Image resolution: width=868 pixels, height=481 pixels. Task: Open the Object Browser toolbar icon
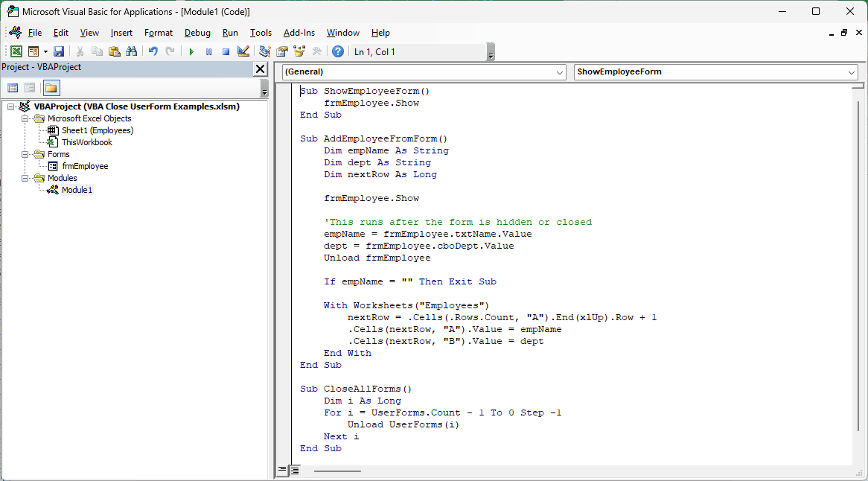pos(299,51)
